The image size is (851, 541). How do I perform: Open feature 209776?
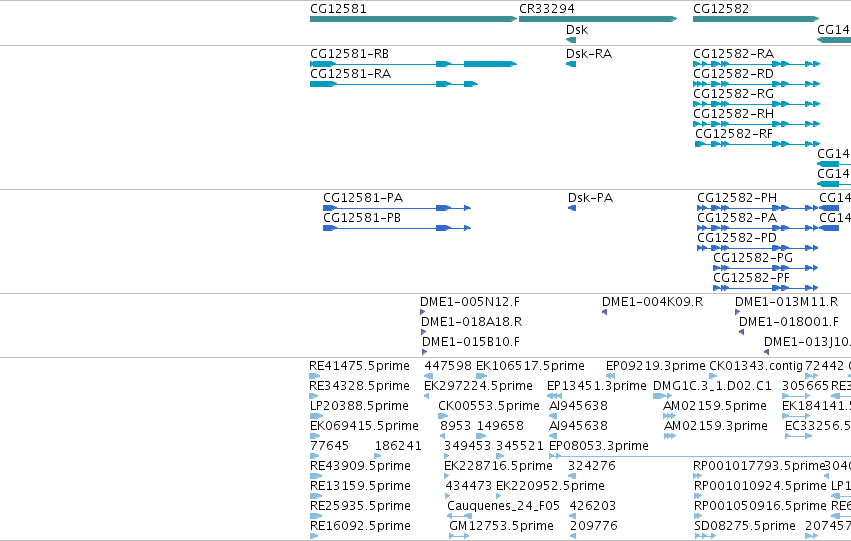(573, 537)
